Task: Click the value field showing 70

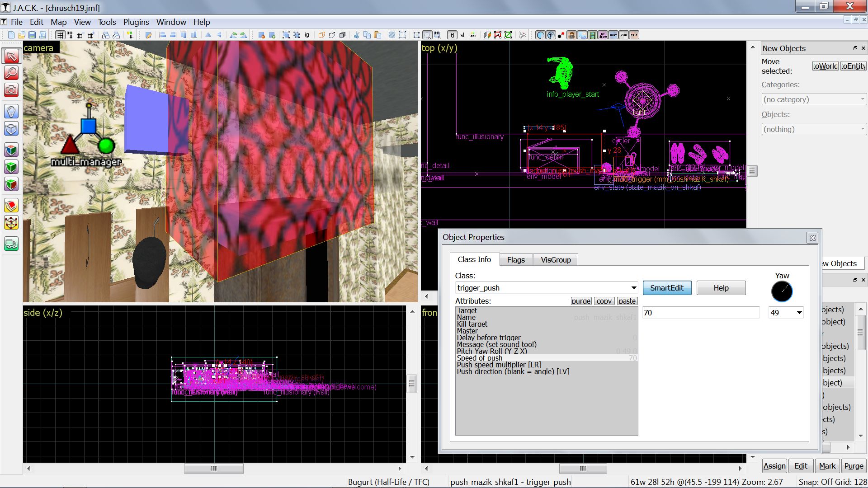Action: click(x=701, y=313)
